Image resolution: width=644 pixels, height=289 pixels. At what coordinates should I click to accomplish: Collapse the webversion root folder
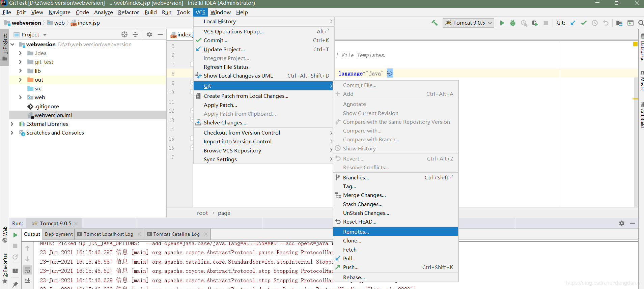[12, 44]
